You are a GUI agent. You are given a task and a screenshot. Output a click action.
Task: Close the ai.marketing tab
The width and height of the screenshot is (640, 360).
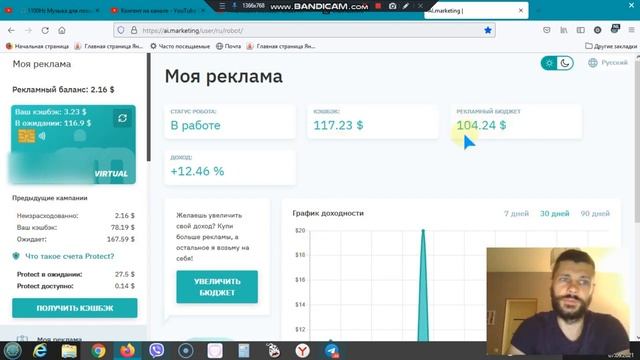[x=521, y=11]
